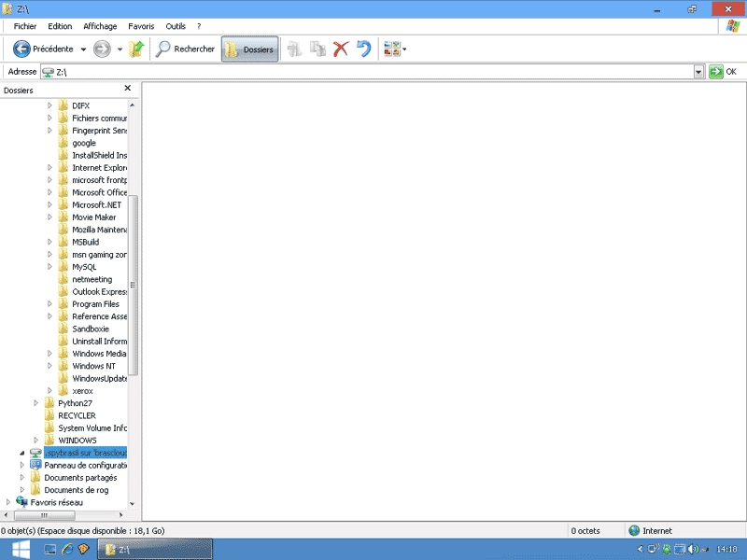
Task: Click folder tree scroll down arrow
Action: point(133,503)
